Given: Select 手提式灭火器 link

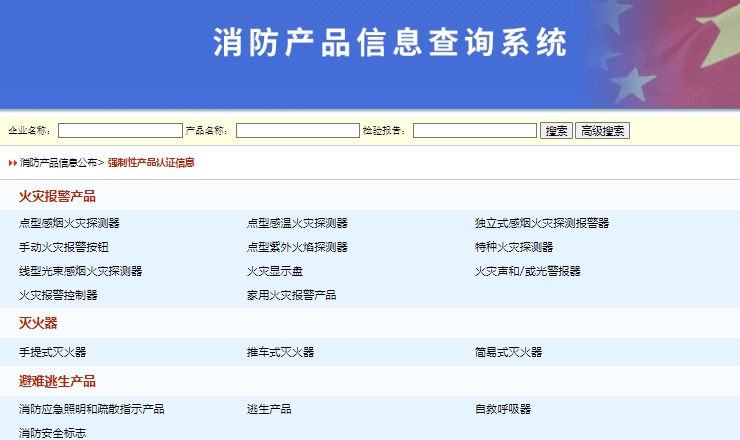Looking at the screenshot, I should pyautogui.click(x=52, y=352).
